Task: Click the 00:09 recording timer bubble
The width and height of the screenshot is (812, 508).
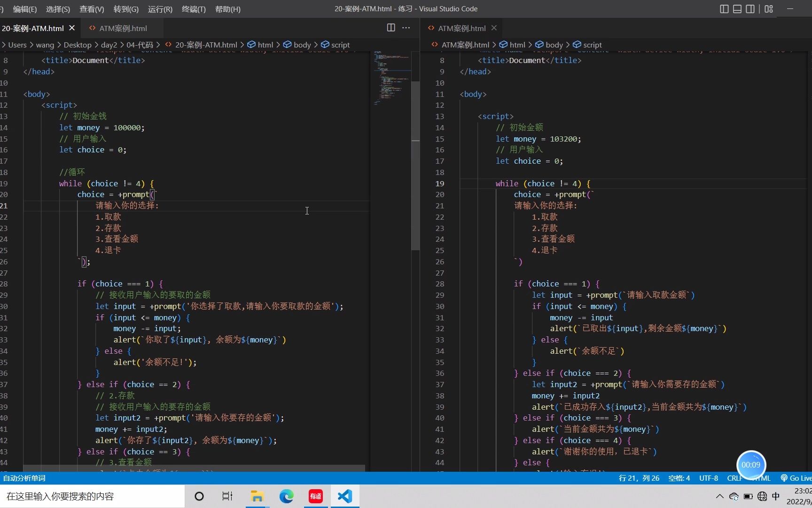Action: click(x=751, y=465)
